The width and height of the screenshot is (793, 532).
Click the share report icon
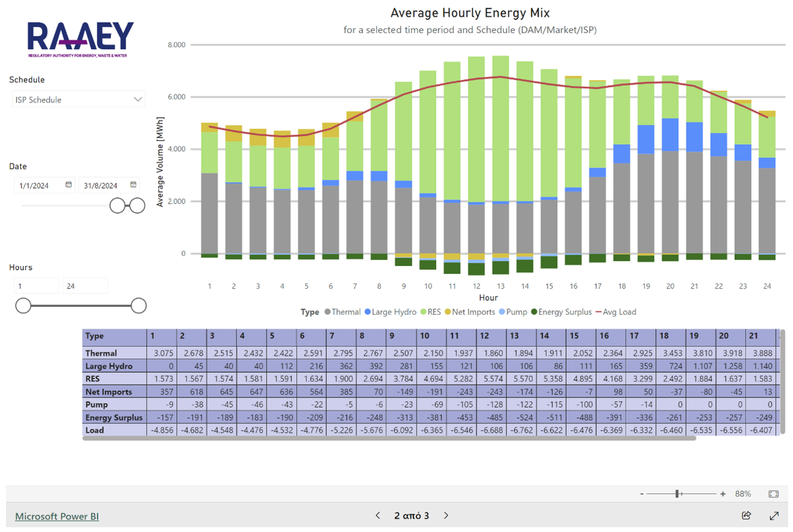pyautogui.click(x=746, y=516)
